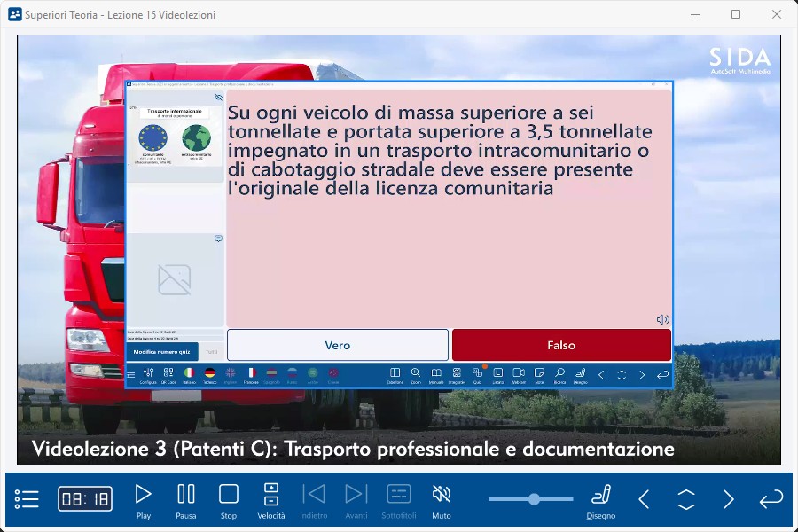
Task: Answer Vero to the quiz question
Action: pos(338,345)
